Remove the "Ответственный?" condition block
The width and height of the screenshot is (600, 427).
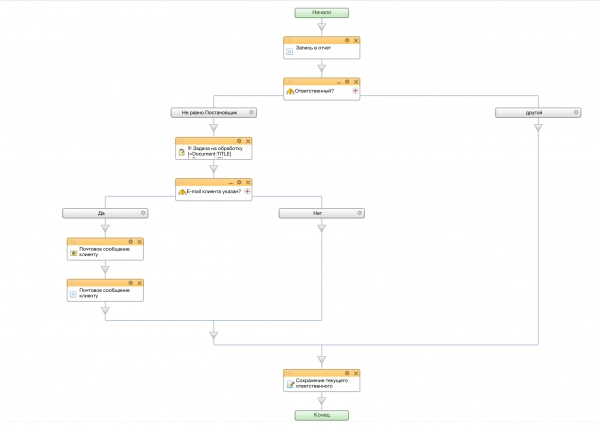coord(355,81)
